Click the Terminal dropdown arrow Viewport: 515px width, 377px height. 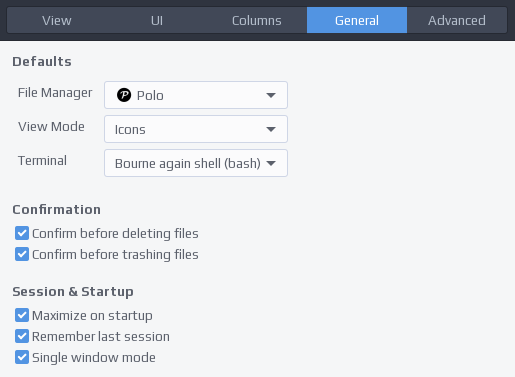271,163
